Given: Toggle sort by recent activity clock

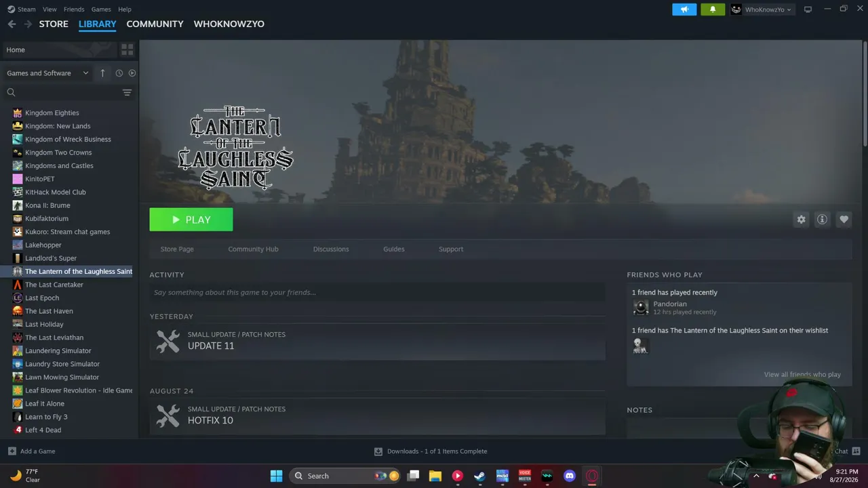Looking at the screenshot, I should click(x=119, y=73).
